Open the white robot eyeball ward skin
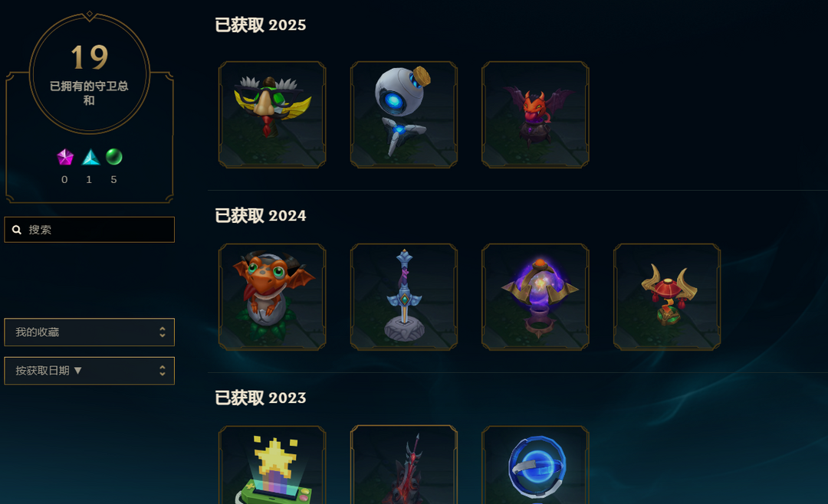This screenshot has height=504, width=828. (403, 115)
